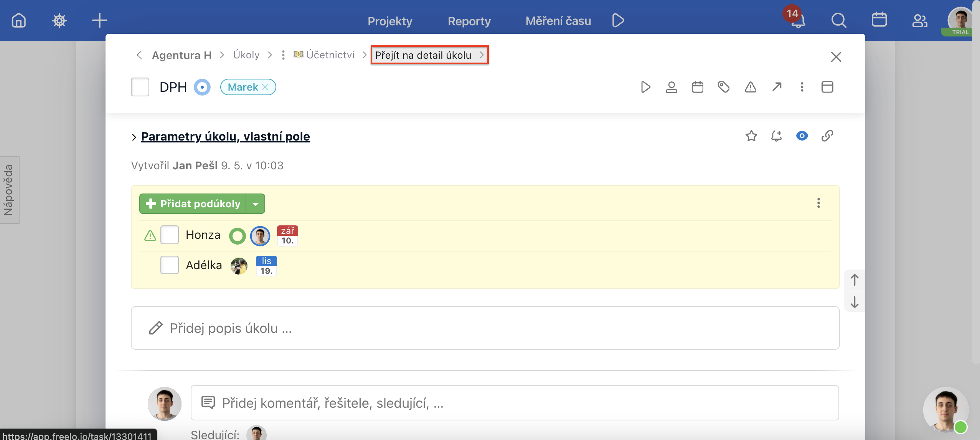This screenshot has height=440, width=980.
Task: Open the home dashboard icon
Action: tap(18, 20)
